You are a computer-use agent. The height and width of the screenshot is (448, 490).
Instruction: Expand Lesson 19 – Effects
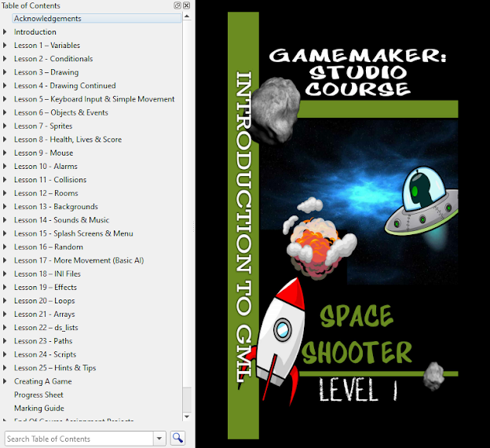5,288
